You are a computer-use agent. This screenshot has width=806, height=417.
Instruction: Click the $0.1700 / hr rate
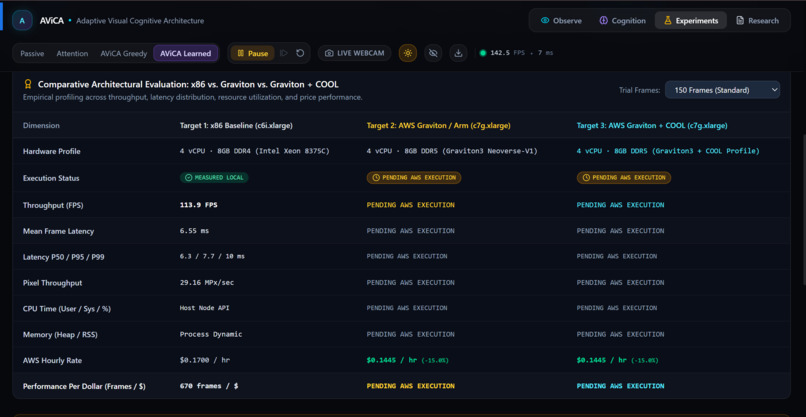pyautogui.click(x=205, y=360)
